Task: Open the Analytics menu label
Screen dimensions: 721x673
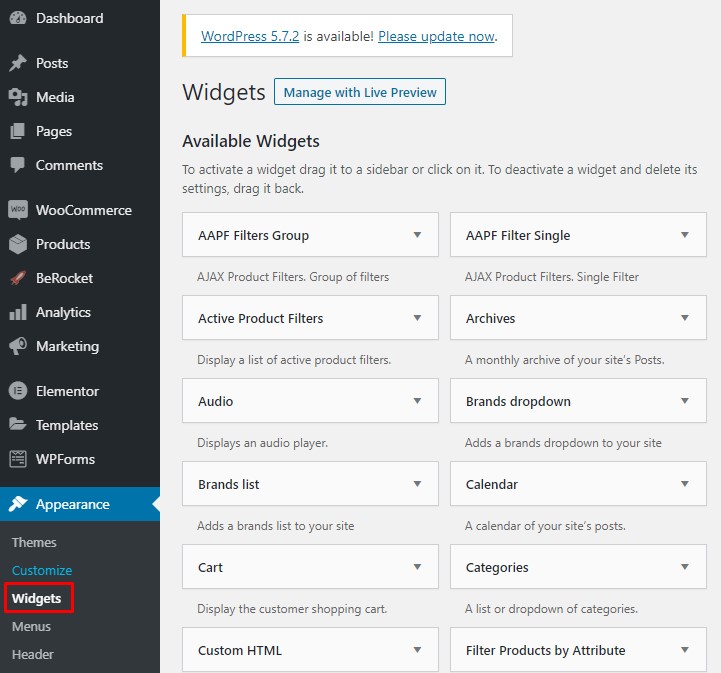Action: click(63, 313)
